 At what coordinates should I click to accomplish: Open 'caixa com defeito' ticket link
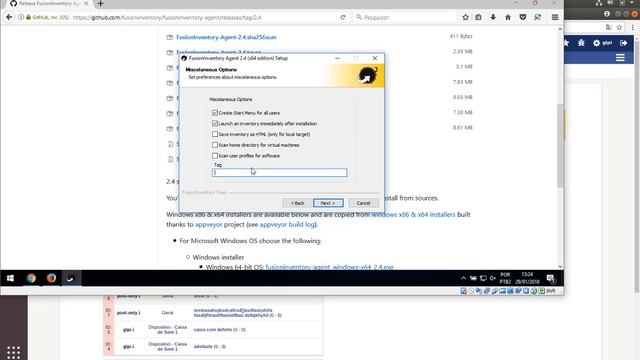213,329
